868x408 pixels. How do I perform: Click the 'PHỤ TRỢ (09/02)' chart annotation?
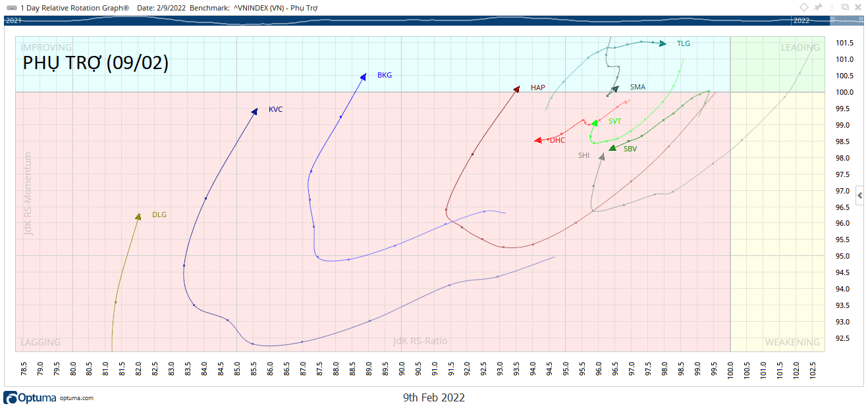coord(95,63)
